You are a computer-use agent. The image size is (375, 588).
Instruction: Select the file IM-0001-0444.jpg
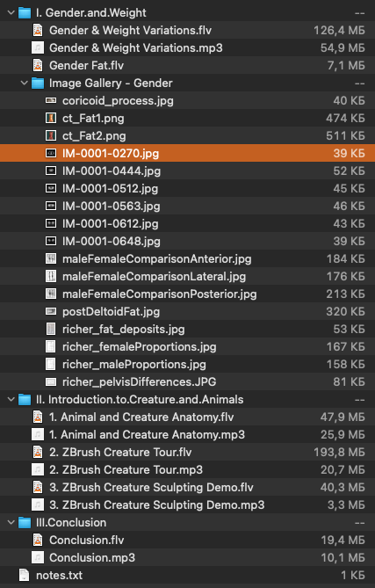pos(187,171)
